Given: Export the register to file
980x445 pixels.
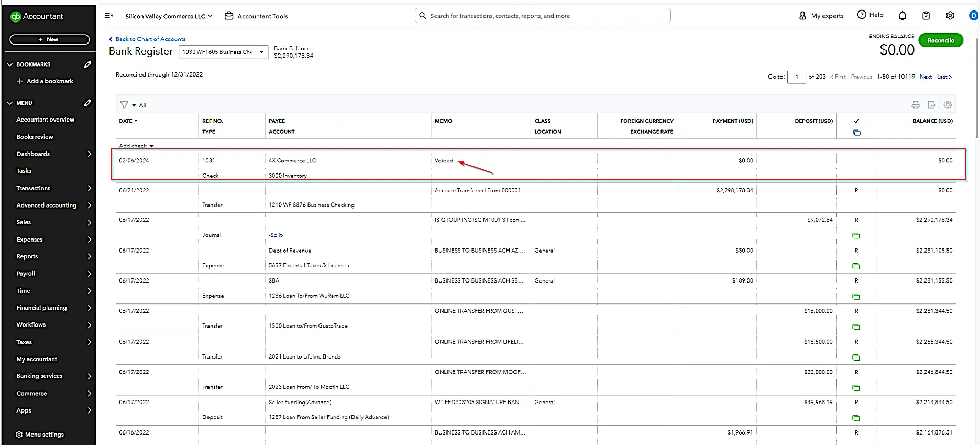Looking at the screenshot, I should pyautogui.click(x=931, y=105).
